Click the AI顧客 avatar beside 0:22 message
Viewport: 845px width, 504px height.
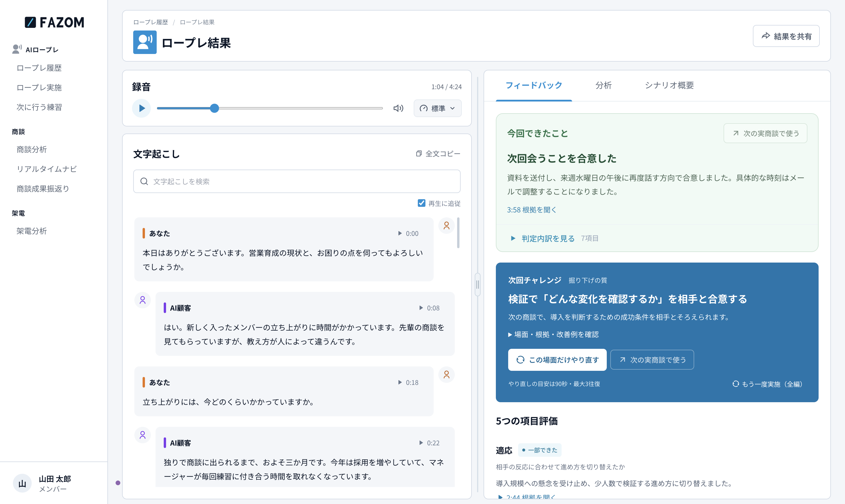143,435
